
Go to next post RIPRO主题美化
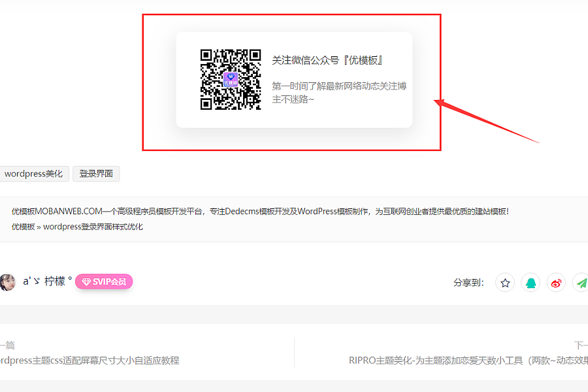tap(468, 361)
